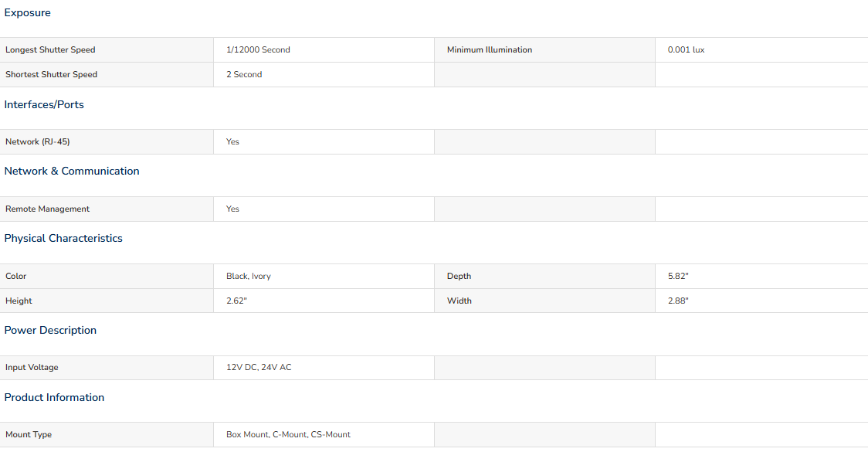The height and width of the screenshot is (452, 868).
Task: Click the Black, Ivory color value
Action: [249, 276]
